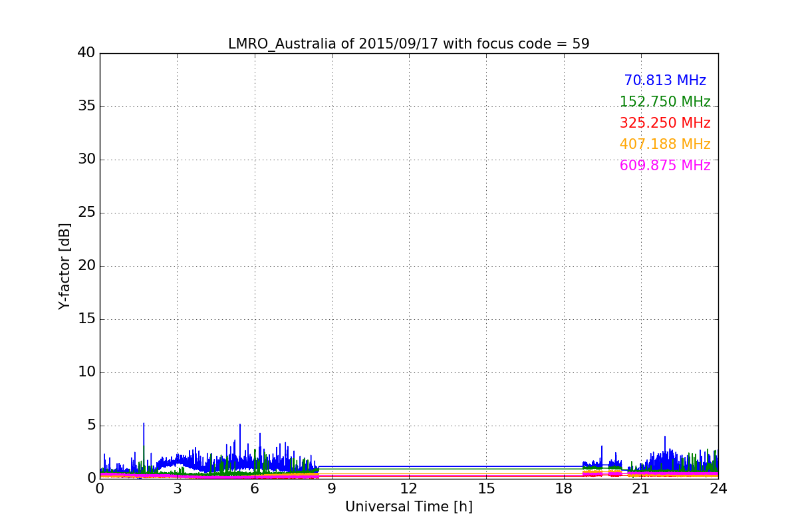This screenshot has width=798, height=532.
Task: Click the Universal Time [h] axis label
Action: pyautogui.click(x=408, y=507)
